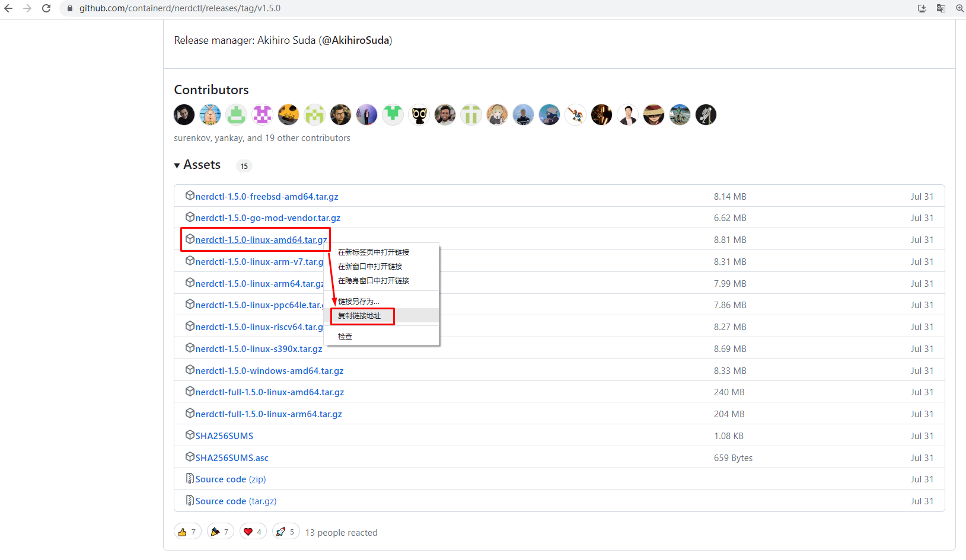Click package icon beside go-mod-vendor asset
This screenshot has height=560, width=966.
tap(190, 217)
